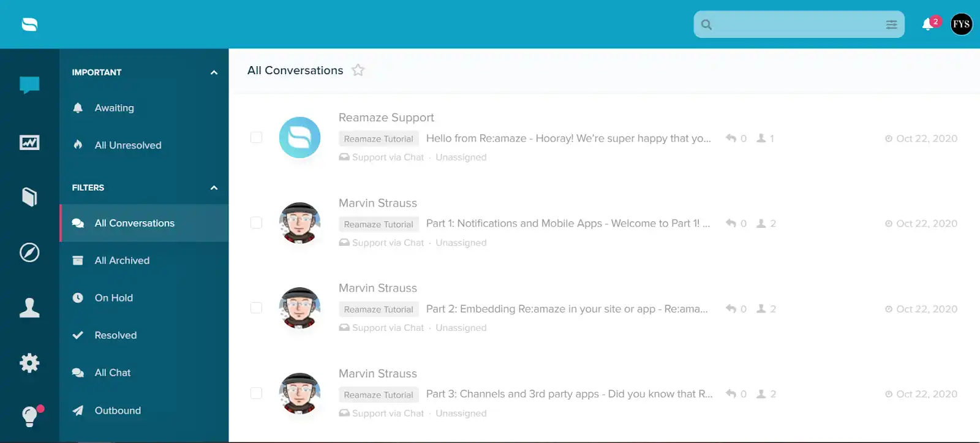Click Unassigned in Part 3 row

tap(461, 414)
